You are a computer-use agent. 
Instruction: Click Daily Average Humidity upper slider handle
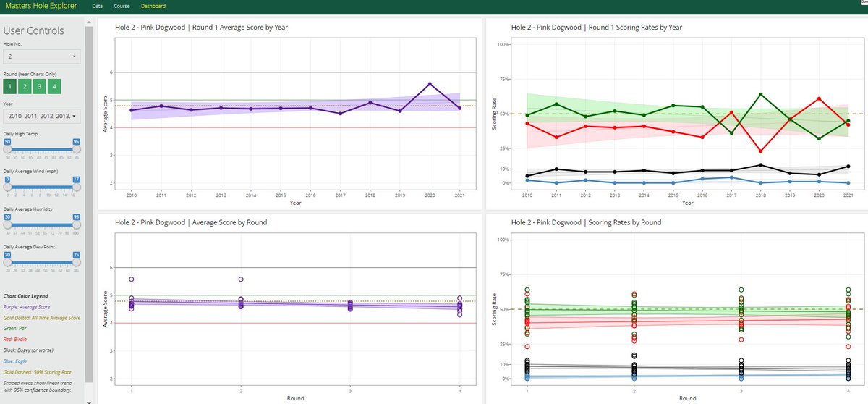pos(76,224)
